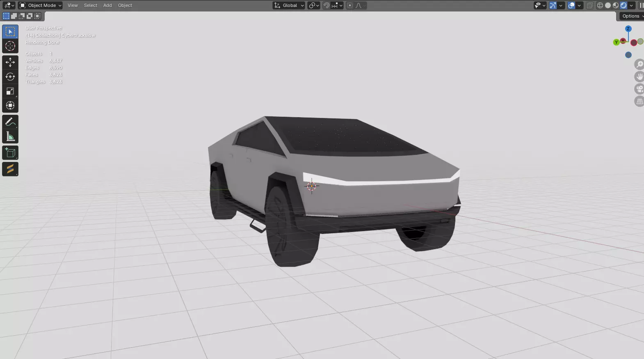Choose the Move tool
The width and height of the screenshot is (644, 359).
tap(10, 62)
